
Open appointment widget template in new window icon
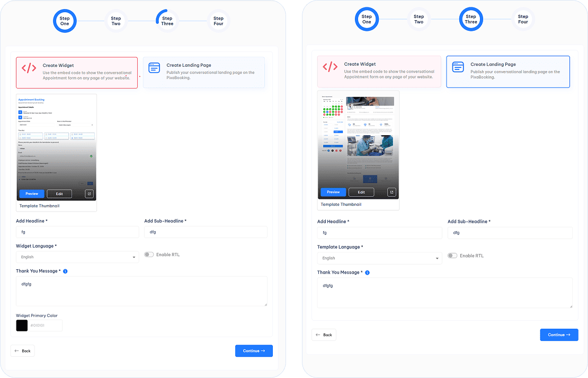point(89,194)
